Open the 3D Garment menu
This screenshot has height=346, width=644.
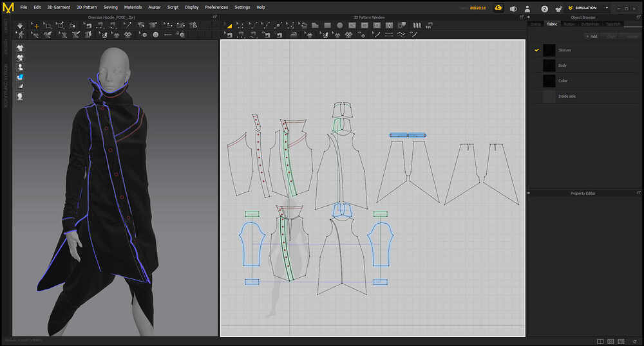point(59,7)
